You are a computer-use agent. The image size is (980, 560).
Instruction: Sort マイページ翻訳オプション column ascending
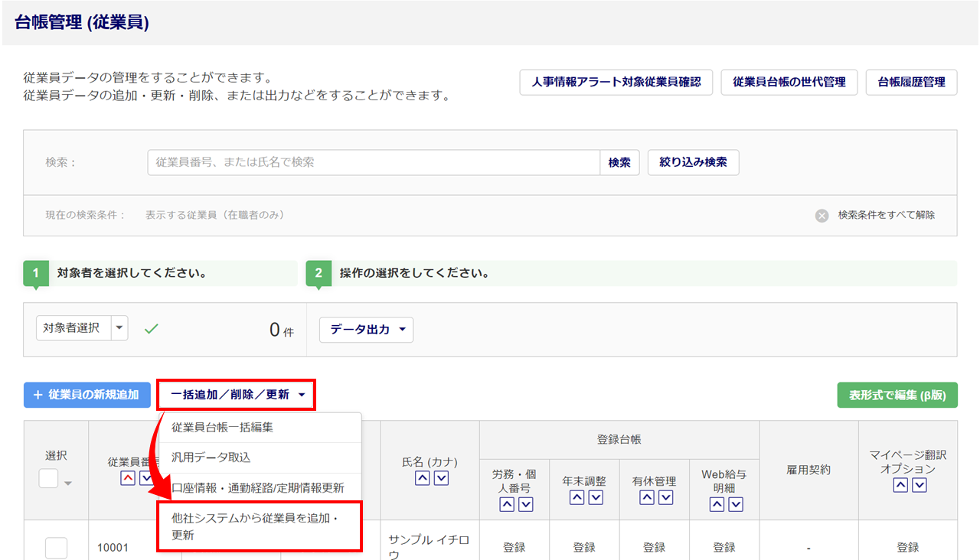[900, 485]
